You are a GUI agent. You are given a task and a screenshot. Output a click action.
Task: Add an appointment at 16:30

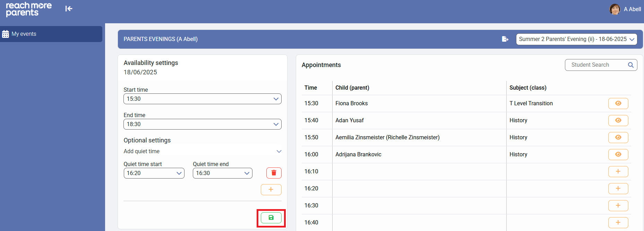(618, 206)
